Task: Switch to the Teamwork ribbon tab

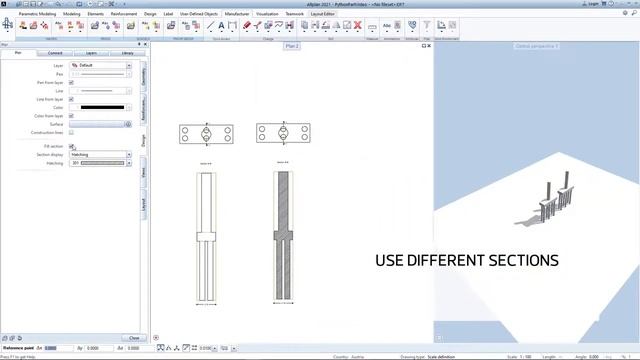Action: 294,14
